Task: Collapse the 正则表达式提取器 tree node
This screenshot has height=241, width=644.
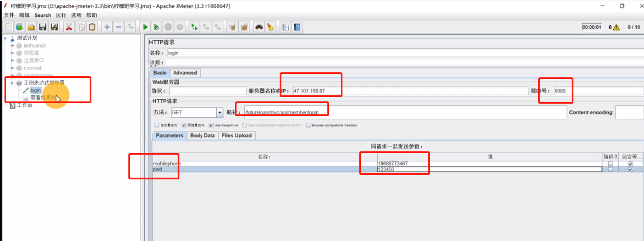Action: (x=12, y=83)
